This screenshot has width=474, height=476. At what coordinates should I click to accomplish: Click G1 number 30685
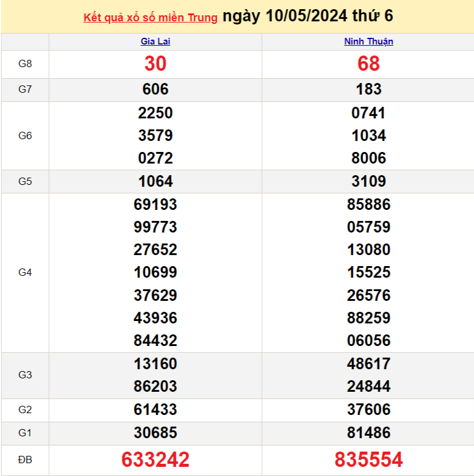pyautogui.click(x=156, y=433)
